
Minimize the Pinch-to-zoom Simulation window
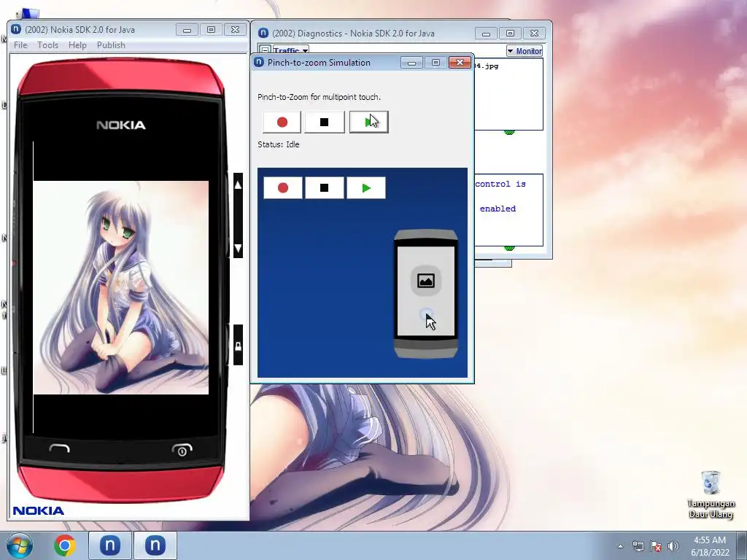[411, 63]
